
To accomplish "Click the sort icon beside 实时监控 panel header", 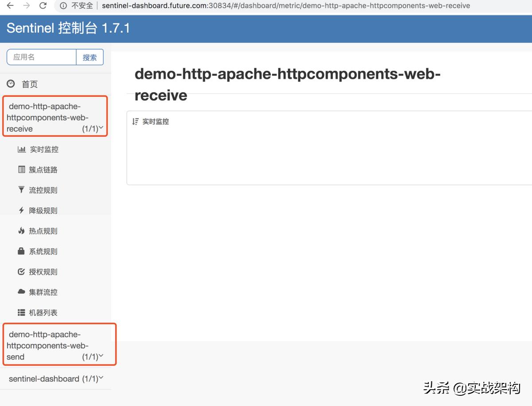I will point(136,121).
